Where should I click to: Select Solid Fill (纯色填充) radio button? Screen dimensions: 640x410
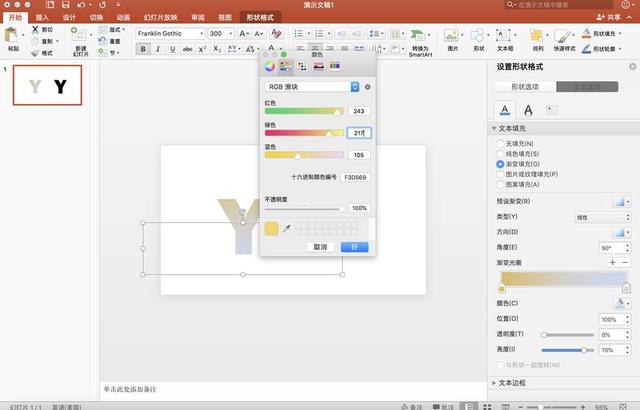tap(500, 154)
